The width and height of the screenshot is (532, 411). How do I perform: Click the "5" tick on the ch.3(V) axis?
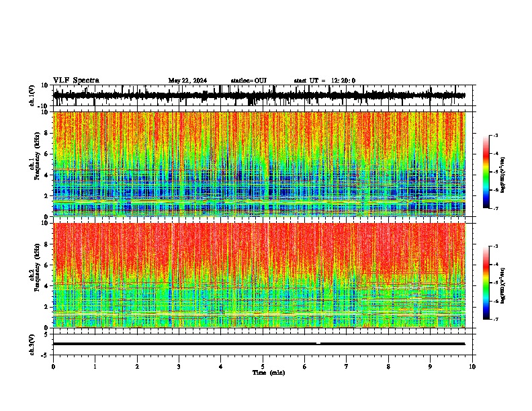click(46, 334)
